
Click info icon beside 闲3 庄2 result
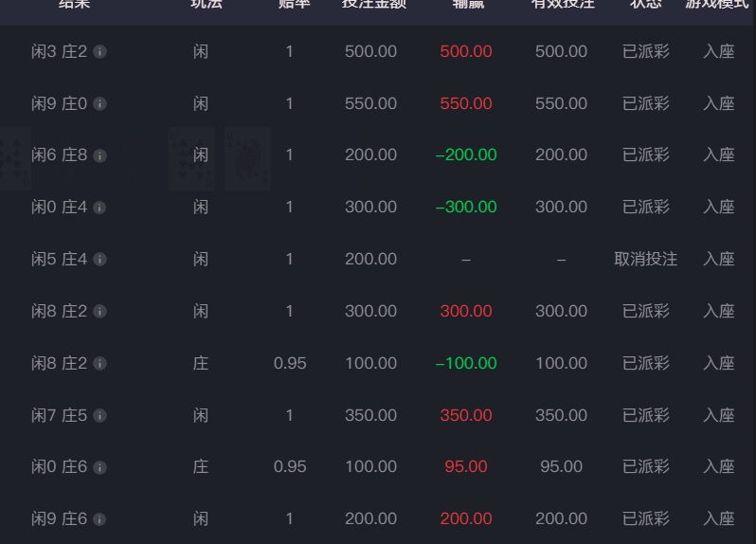(99, 51)
